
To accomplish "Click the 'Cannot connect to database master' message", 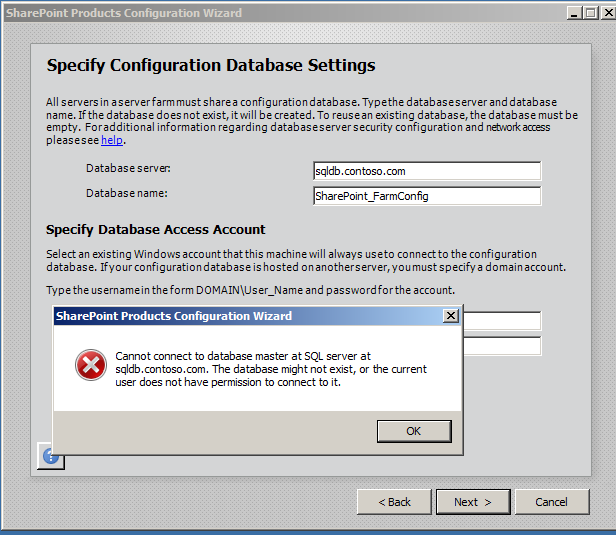I will pos(271,369).
